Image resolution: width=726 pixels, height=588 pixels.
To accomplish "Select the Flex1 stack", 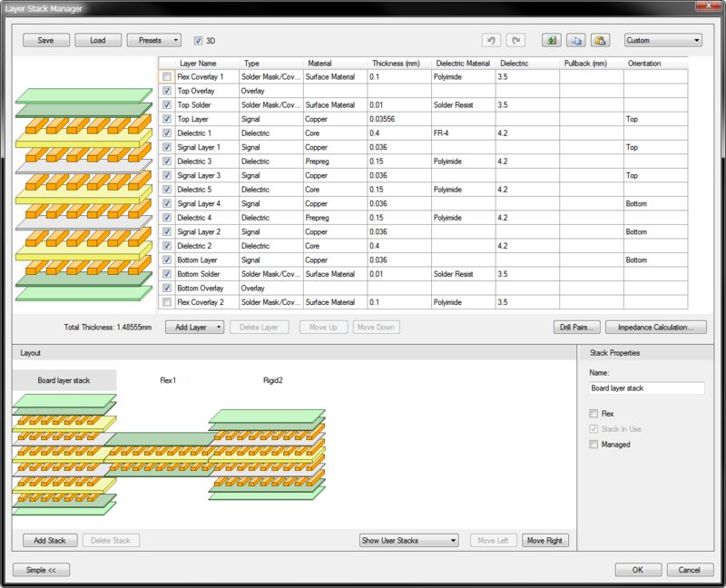I will [x=168, y=380].
